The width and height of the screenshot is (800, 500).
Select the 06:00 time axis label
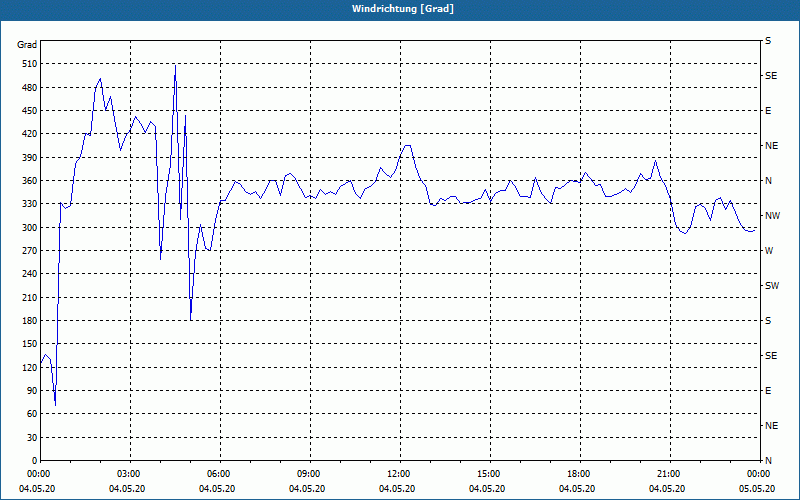pos(219,474)
